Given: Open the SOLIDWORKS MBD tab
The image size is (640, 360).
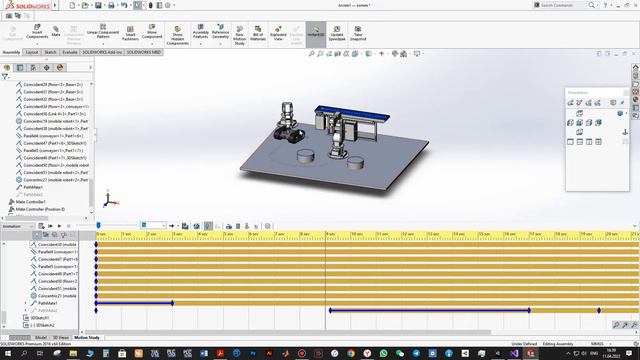Looking at the screenshot, I should click(x=144, y=52).
